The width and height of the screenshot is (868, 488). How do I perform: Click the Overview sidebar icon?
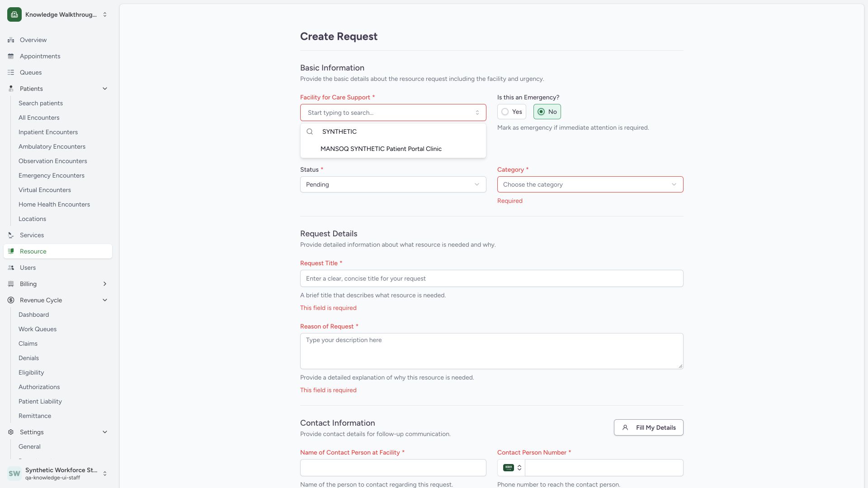coord(11,40)
